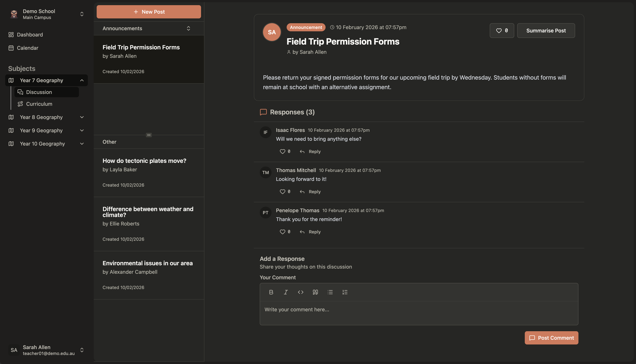The width and height of the screenshot is (636, 364).
Task: Select Curriculum under Year 7 Geography
Action: point(39,104)
